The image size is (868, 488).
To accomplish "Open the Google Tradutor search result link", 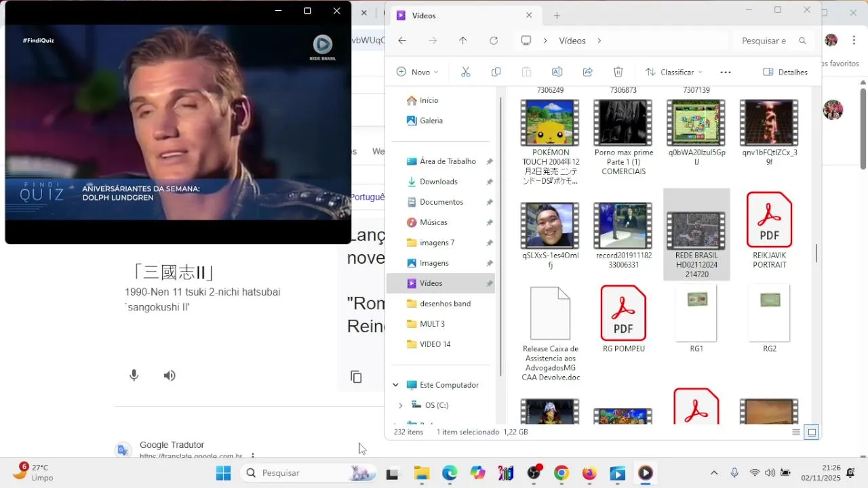I will click(172, 445).
